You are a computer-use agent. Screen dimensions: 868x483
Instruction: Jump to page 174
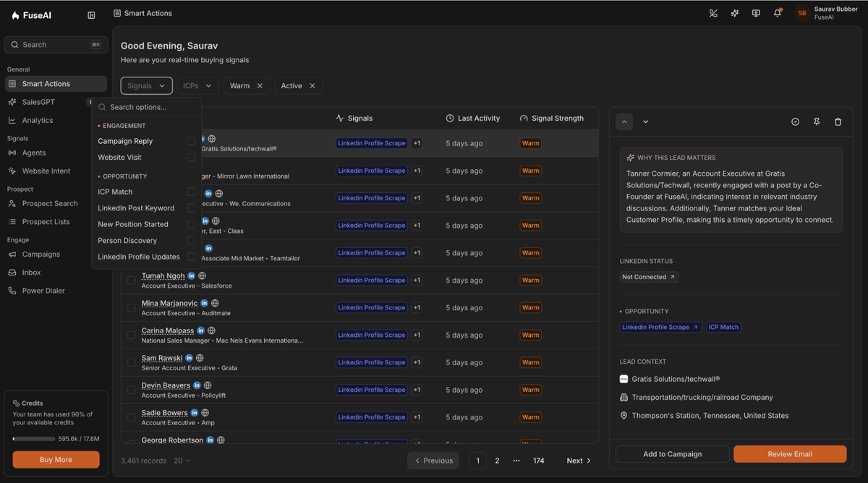(x=539, y=461)
